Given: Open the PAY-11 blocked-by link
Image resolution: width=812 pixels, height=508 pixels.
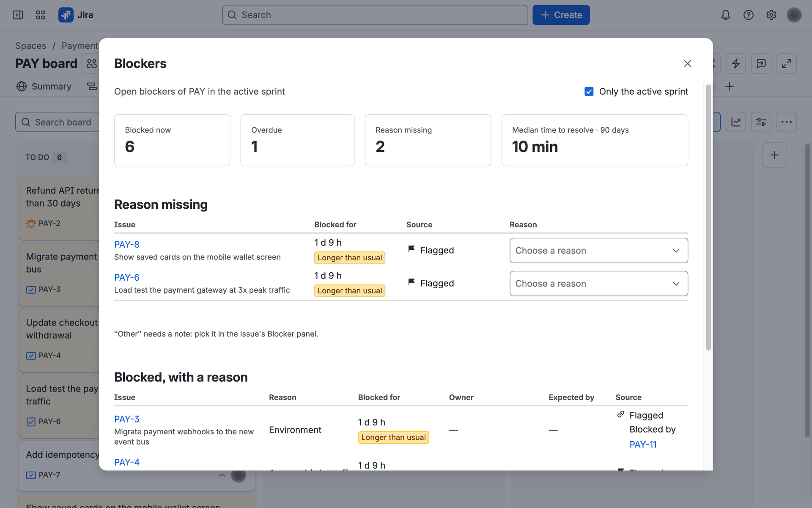Looking at the screenshot, I should pos(643,444).
